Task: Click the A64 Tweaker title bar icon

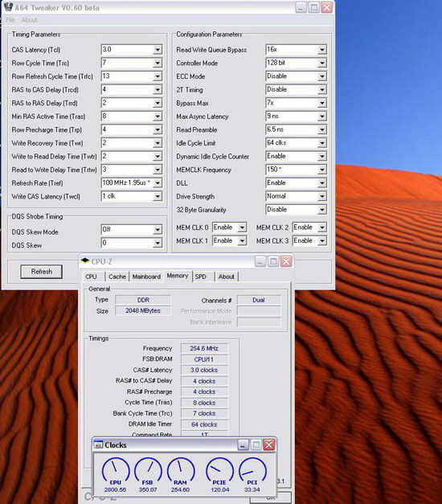Action: [8, 7]
